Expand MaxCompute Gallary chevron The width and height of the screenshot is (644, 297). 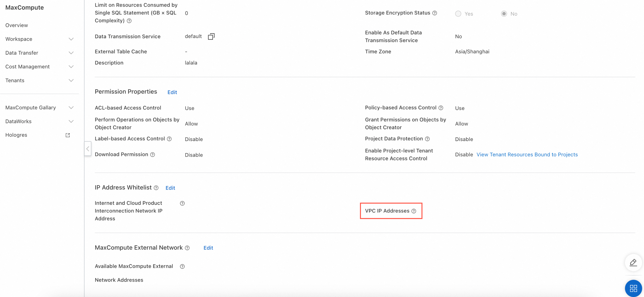pos(71,107)
